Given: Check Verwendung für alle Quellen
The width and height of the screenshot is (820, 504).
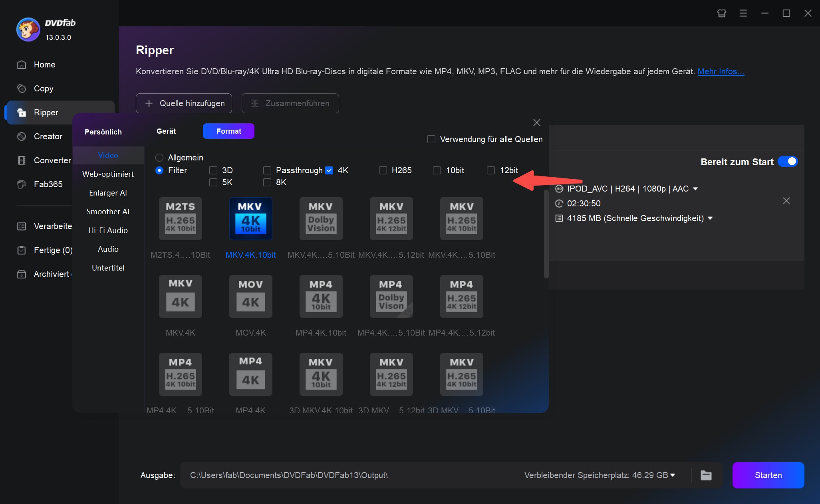Looking at the screenshot, I should pos(431,139).
